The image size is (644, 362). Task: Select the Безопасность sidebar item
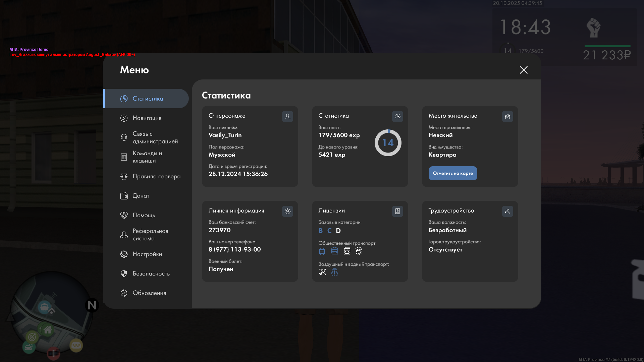151,274
